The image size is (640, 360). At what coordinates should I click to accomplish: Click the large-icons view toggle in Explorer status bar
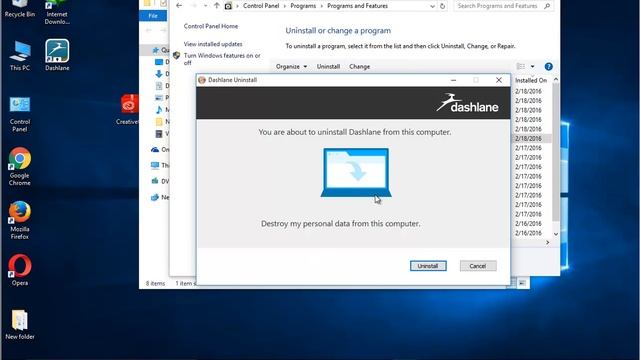522,283
